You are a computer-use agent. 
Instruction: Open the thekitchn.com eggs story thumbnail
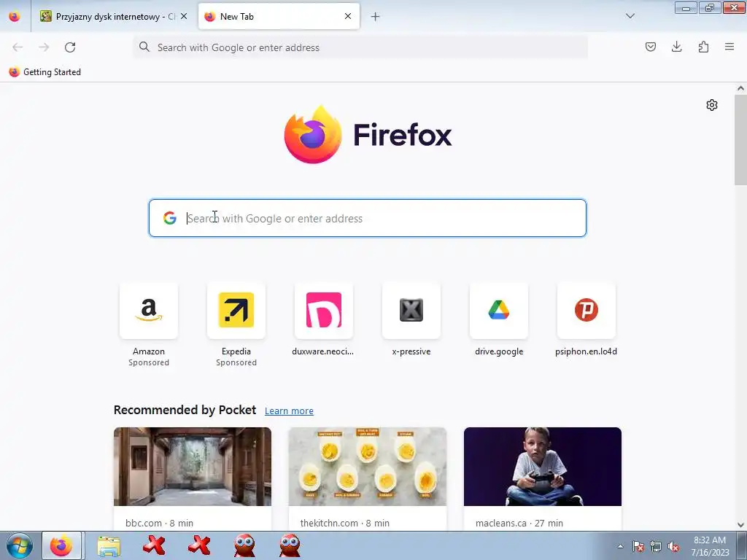pyautogui.click(x=368, y=467)
